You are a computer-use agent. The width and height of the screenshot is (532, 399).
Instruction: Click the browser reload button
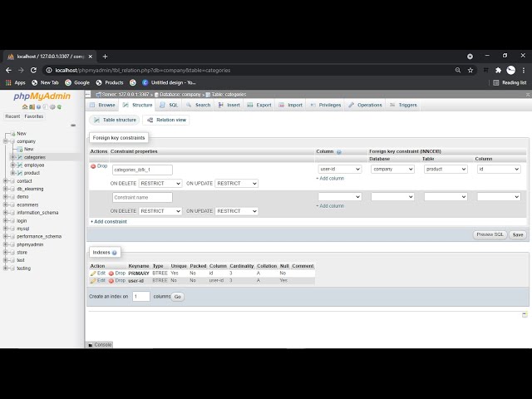[33, 70]
